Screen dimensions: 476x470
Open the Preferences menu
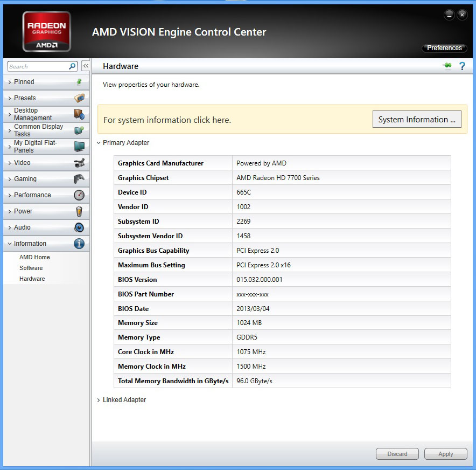444,47
